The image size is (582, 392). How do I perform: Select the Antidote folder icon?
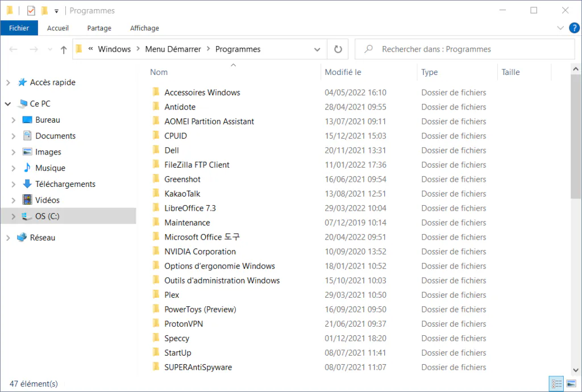(156, 106)
